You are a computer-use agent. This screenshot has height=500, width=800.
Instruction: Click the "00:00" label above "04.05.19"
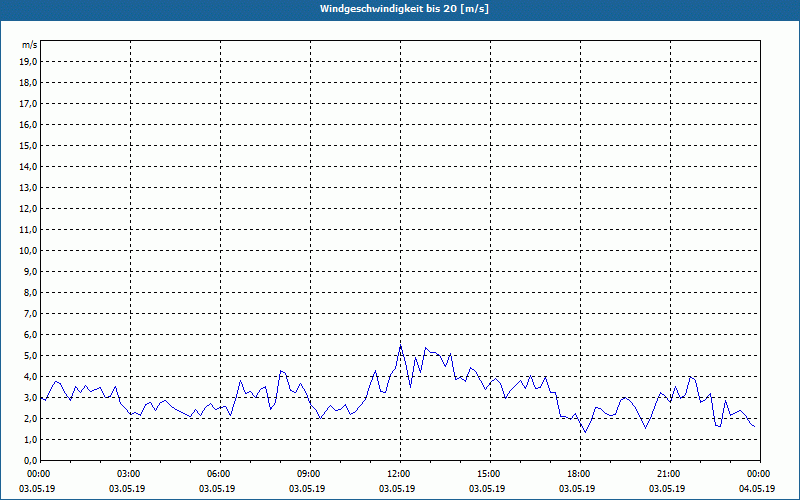pos(760,473)
